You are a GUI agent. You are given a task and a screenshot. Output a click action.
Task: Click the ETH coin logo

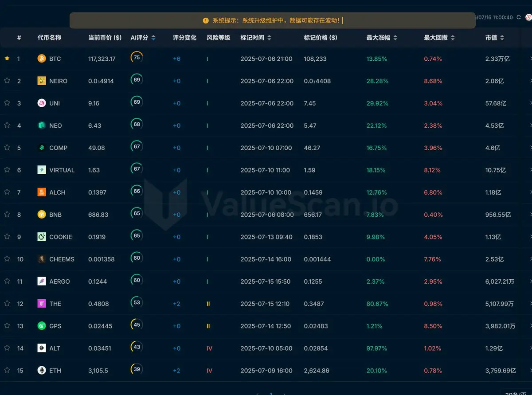coord(42,370)
